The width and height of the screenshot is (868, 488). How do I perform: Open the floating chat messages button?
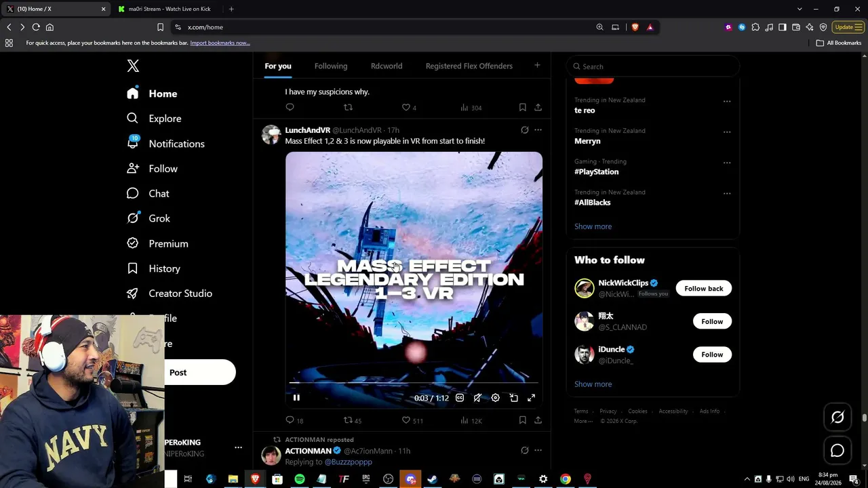pyautogui.click(x=837, y=451)
